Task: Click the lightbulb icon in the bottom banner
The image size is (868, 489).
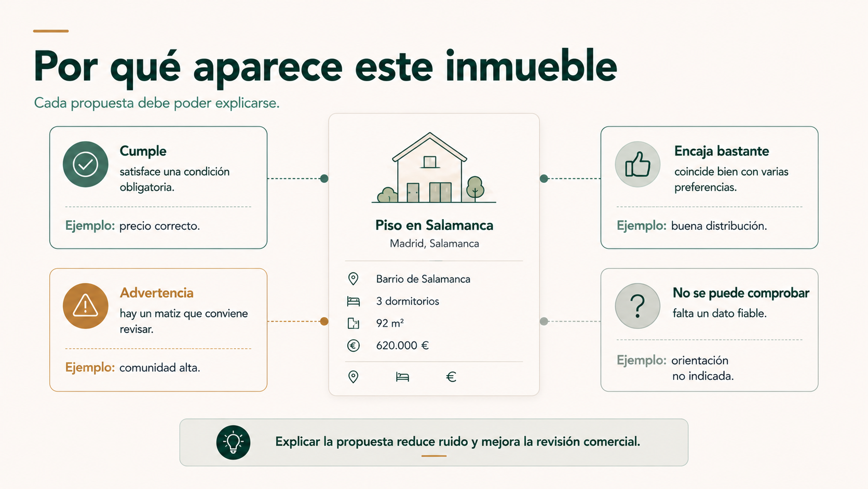Action: coord(233,442)
